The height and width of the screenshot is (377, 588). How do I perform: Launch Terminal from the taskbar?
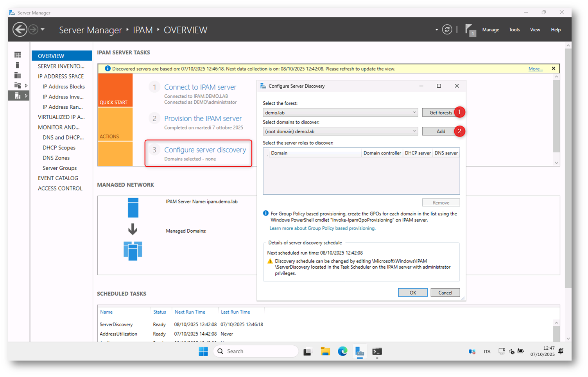tap(377, 351)
